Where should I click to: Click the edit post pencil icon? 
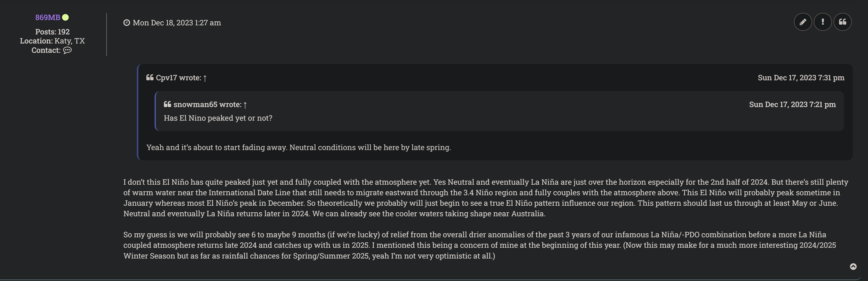coord(803,22)
